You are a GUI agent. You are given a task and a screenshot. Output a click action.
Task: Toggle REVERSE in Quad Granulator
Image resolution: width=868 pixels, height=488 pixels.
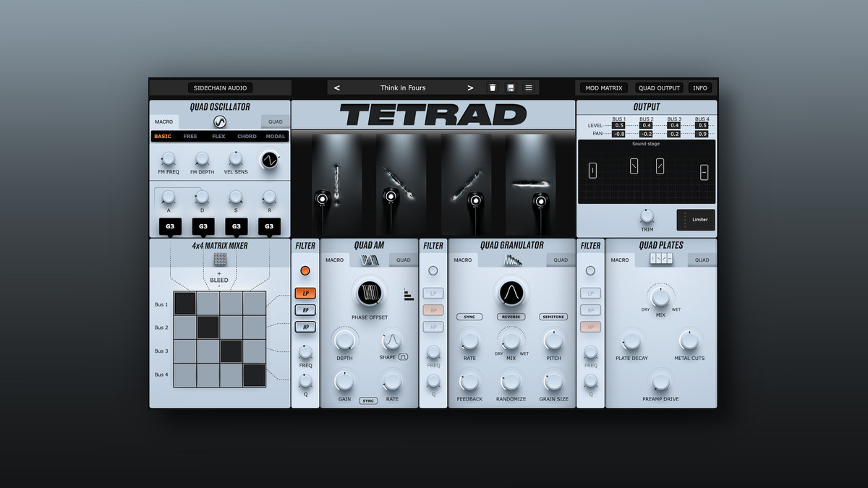512,317
